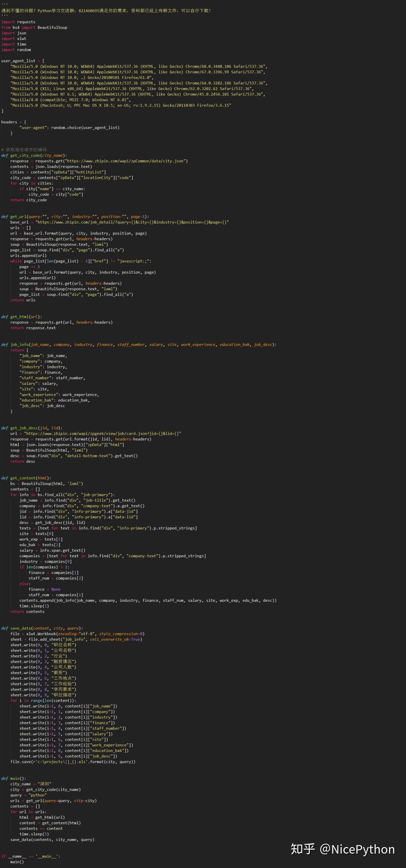Click the query = "python" line

coord(28,795)
